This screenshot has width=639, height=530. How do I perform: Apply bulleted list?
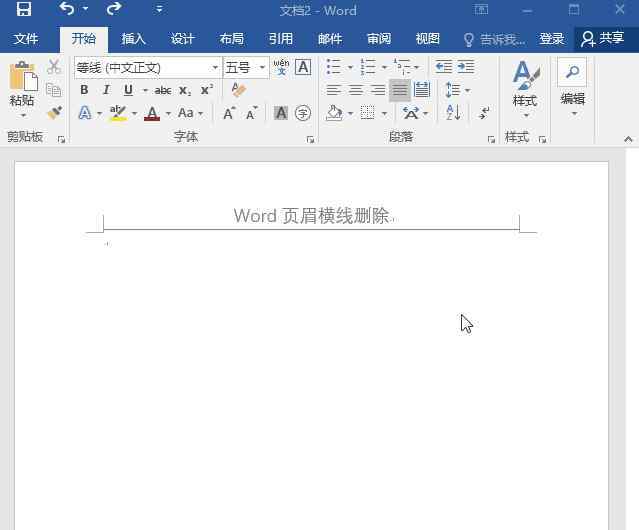click(x=333, y=67)
